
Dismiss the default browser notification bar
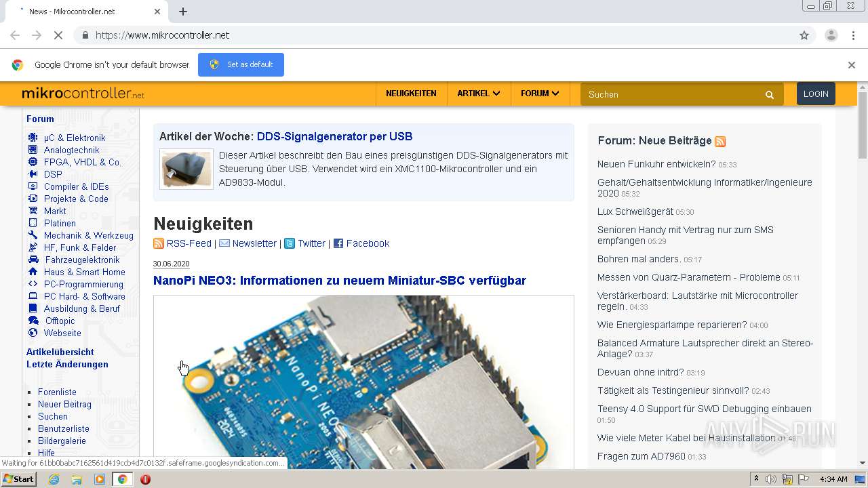852,65
